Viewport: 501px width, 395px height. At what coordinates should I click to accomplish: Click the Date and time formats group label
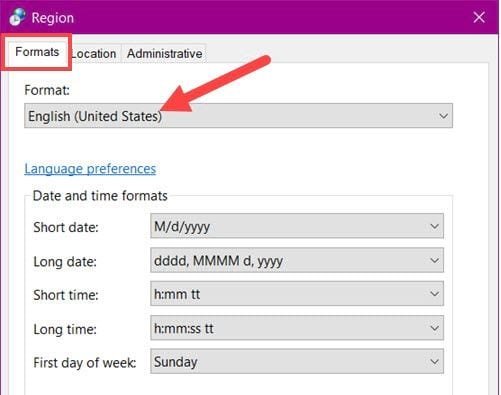pyautogui.click(x=100, y=196)
